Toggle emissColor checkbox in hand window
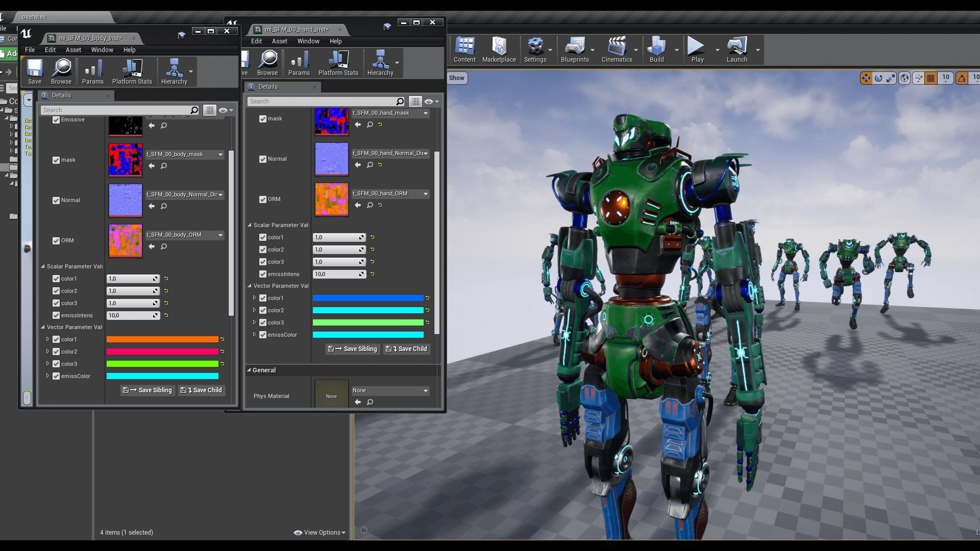 tap(263, 335)
